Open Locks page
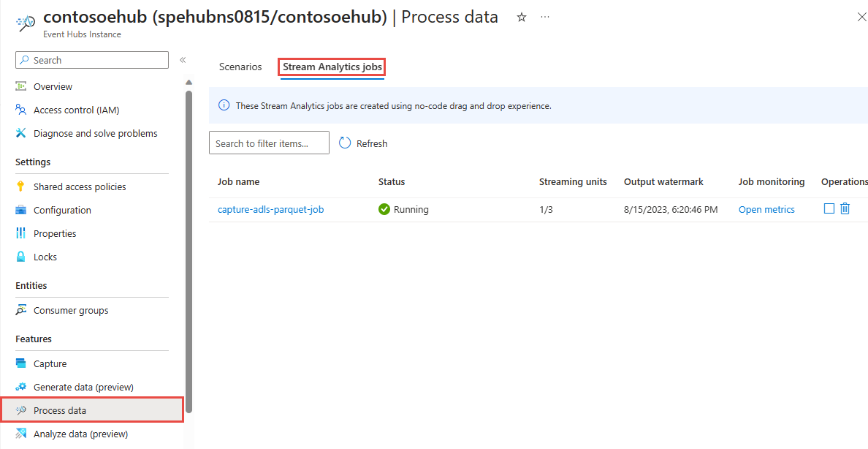This screenshot has height=449, width=868. tap(45, 257)
